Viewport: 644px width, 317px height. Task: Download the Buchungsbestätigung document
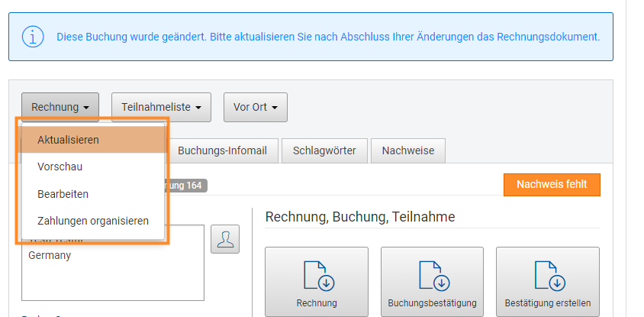click(x=432, y=281)
